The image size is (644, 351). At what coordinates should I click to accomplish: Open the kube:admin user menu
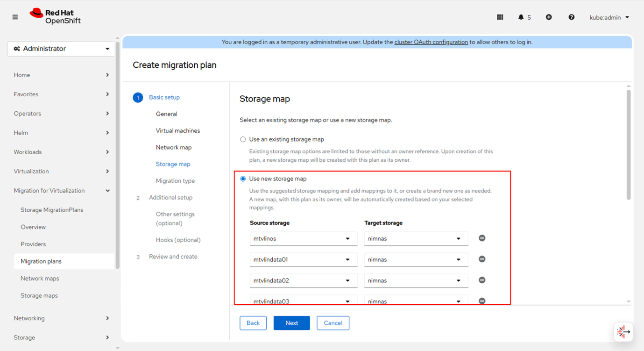tap(609, 17)
